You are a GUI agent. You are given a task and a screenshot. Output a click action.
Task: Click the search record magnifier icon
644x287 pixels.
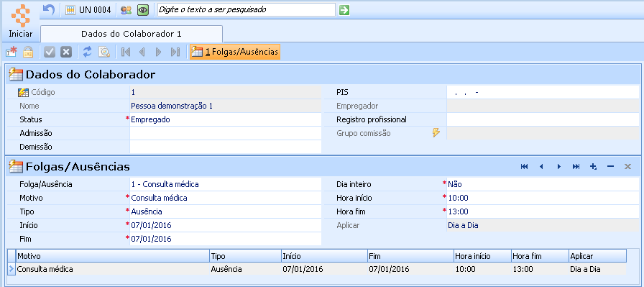[x=104, y=53]
